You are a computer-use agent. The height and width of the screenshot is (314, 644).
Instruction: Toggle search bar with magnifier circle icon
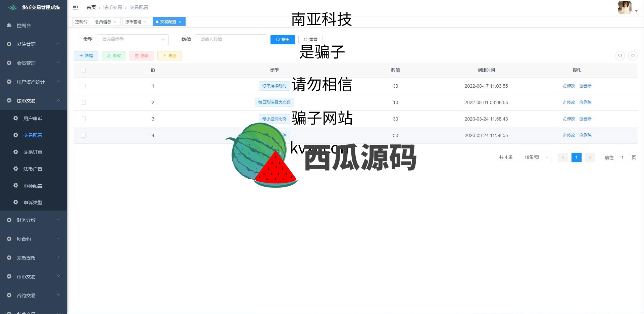click(x=620, y=56)
